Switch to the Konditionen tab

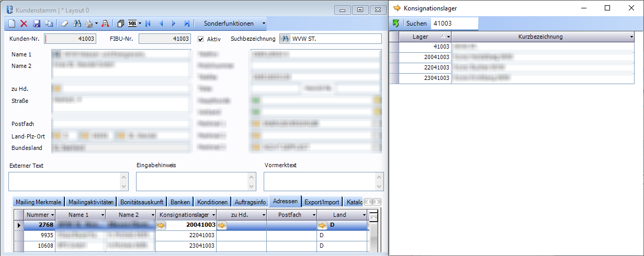point(212,202)
